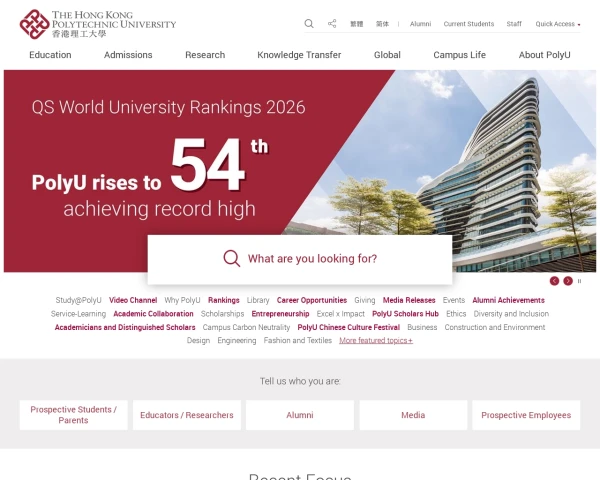The height and width of the screenshot is (480, 600).
Task: Click the share icon in header
Action: [332, 24]
